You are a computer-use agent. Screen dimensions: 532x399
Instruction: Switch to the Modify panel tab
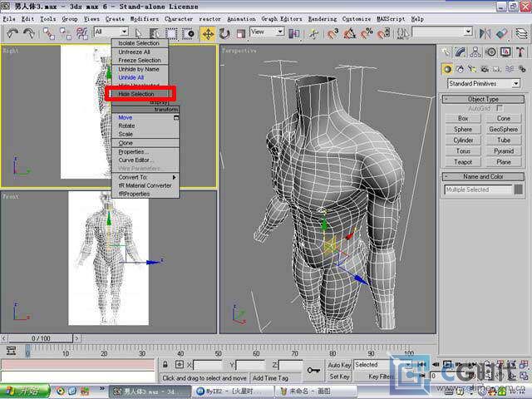point(461,52)
